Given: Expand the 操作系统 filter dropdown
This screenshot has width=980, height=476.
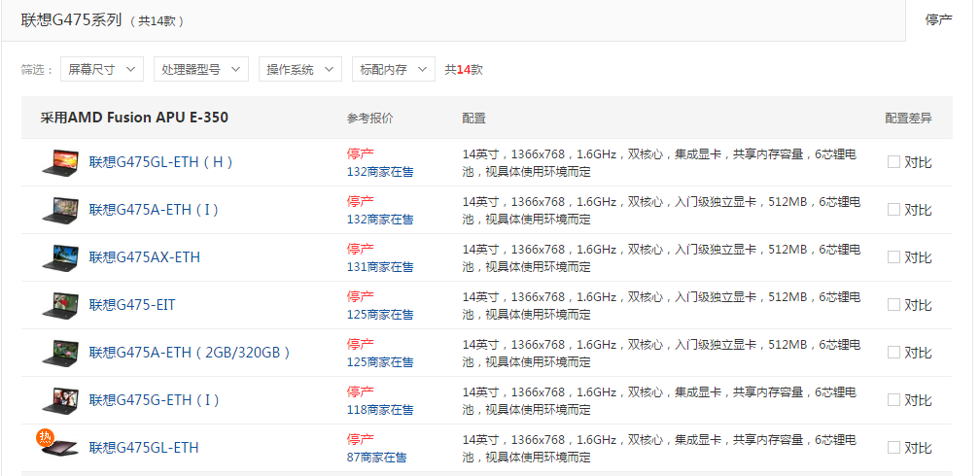Looking at the screenshot, I should tap(300, 69).
